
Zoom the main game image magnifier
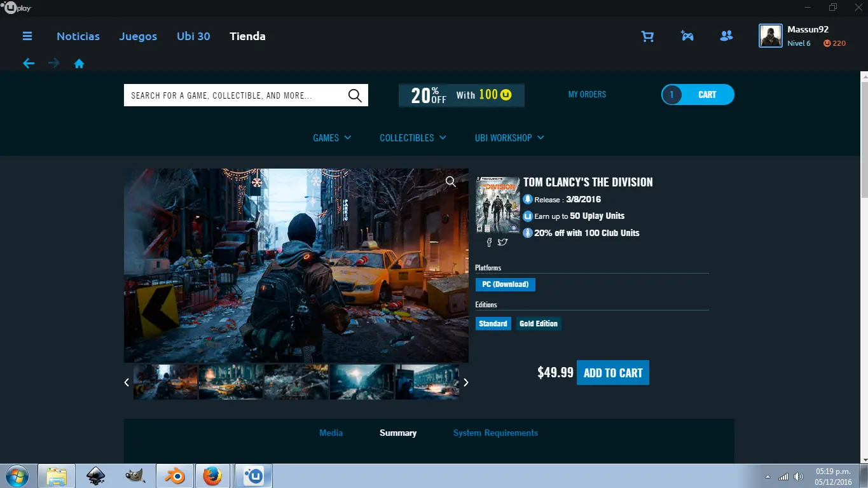(451, 182)
